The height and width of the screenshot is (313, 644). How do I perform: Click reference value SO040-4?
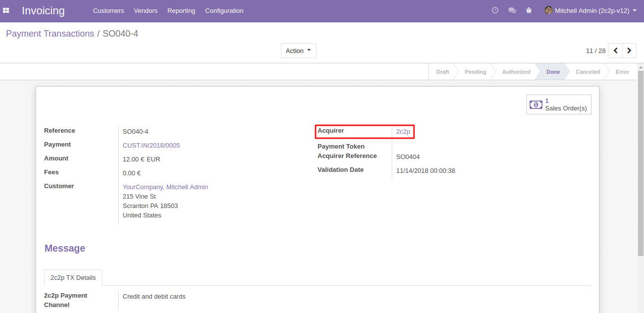(136, 131)
